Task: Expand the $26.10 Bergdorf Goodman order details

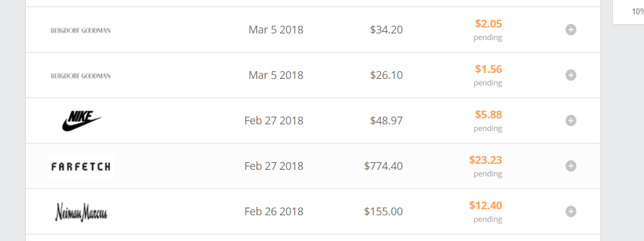Action: click(x=571, y=75)
